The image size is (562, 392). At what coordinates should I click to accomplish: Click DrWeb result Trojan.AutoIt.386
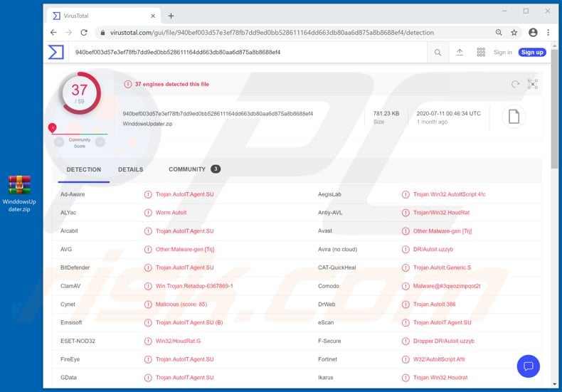(434, 304)
